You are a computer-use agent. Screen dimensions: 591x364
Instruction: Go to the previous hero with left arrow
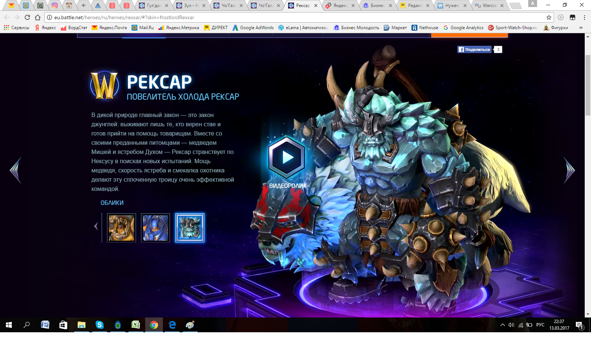pos(16,170)
